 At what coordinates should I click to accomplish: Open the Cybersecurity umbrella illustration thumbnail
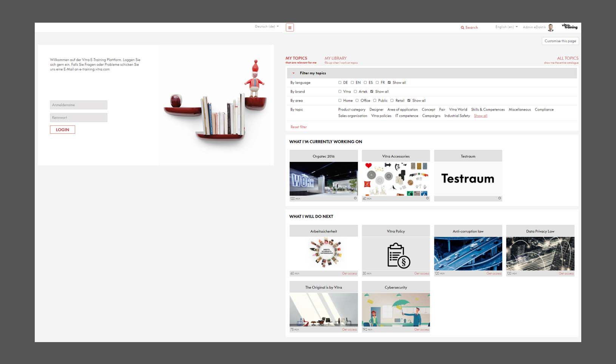(396, 310)
